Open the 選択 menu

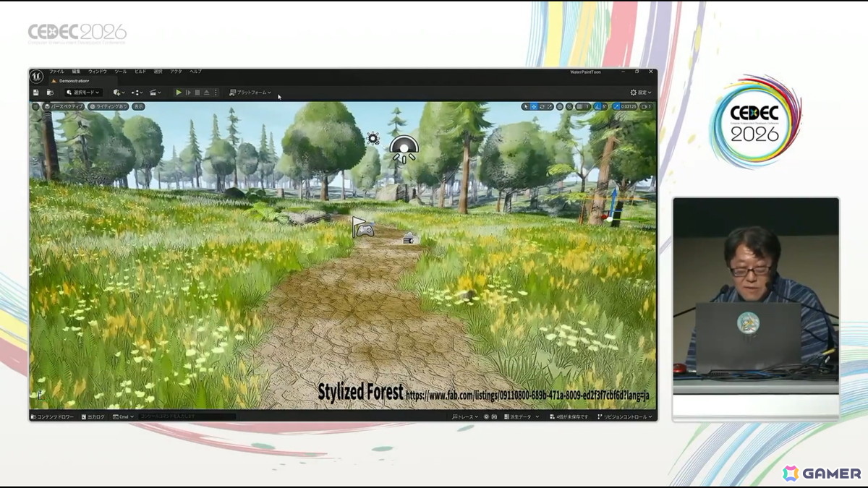pos(158,72)
